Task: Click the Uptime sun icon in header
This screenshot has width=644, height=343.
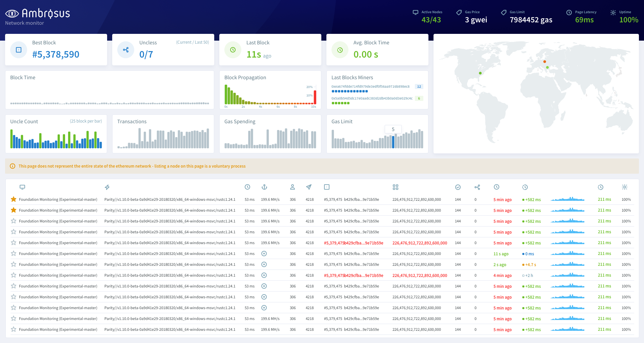Action: pos(613,12)
